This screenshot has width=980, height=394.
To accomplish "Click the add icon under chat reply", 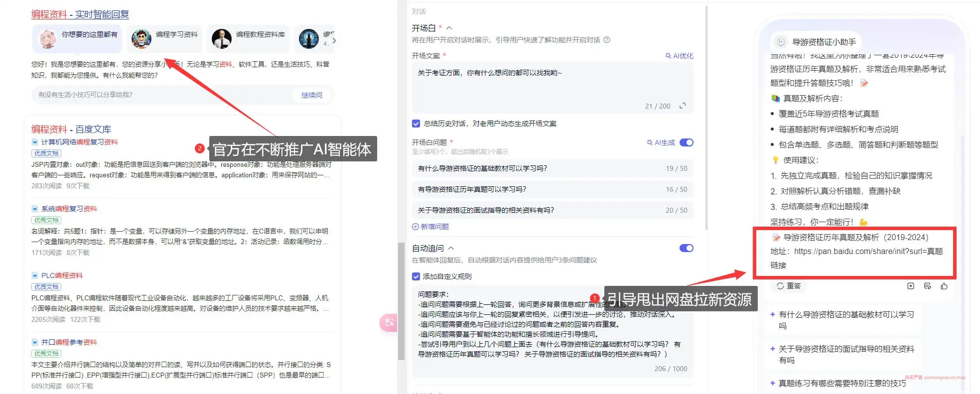I will [x=911, y=286].
